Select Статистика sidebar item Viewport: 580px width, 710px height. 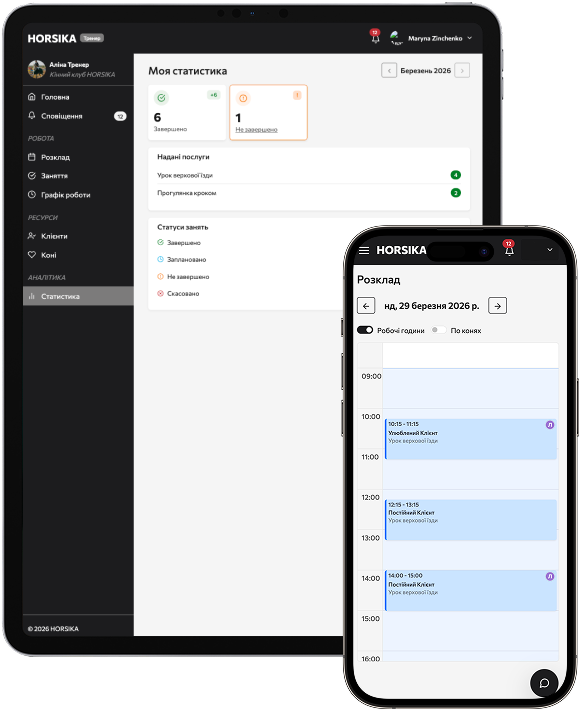click(78, 296)
